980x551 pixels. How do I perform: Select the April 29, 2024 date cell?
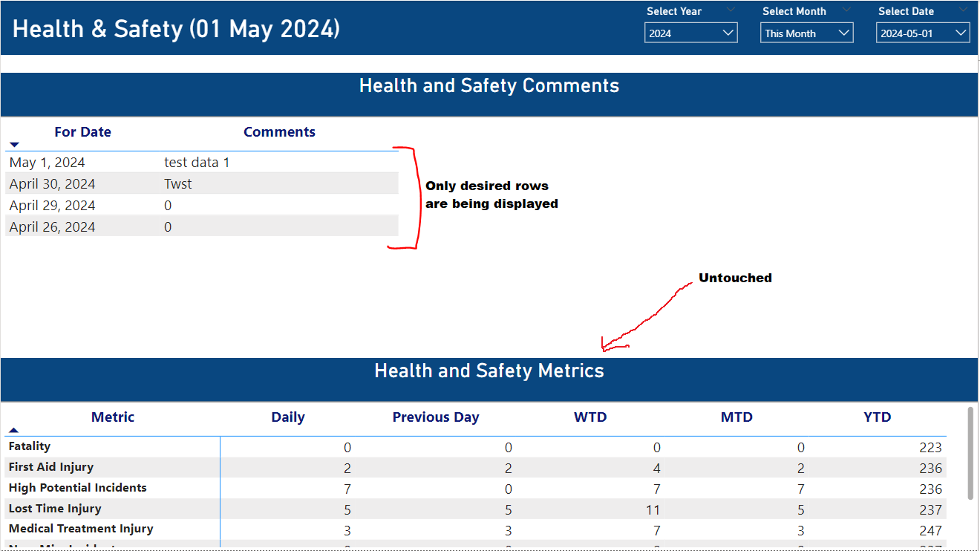(52, 206)
